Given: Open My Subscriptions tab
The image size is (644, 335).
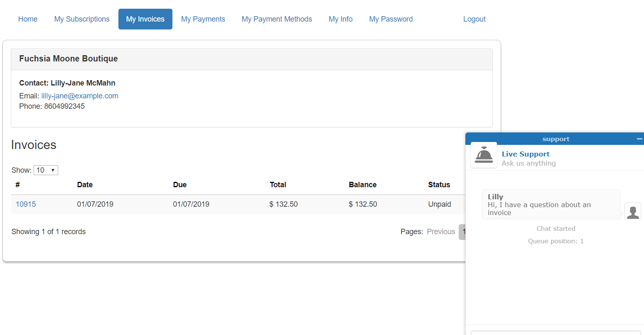Looking at the screenshot, I should click(x=82, y=19).
